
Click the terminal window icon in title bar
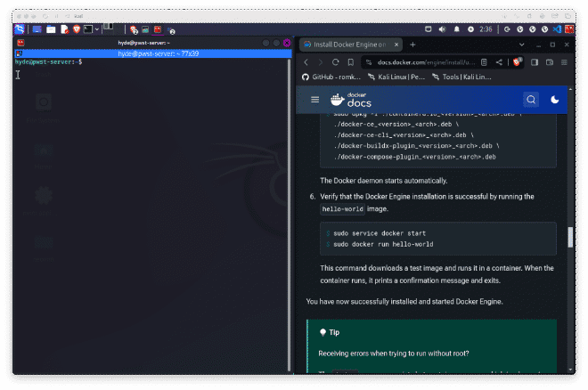point(20,43)
